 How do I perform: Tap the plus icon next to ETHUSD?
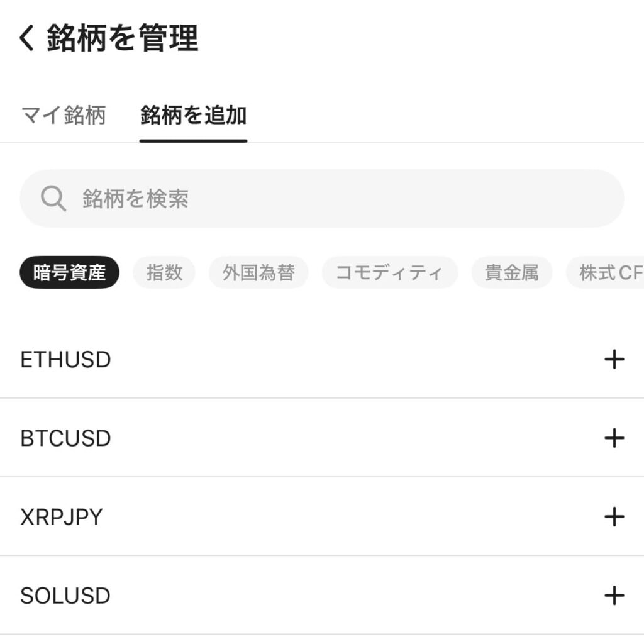[613, 359]
